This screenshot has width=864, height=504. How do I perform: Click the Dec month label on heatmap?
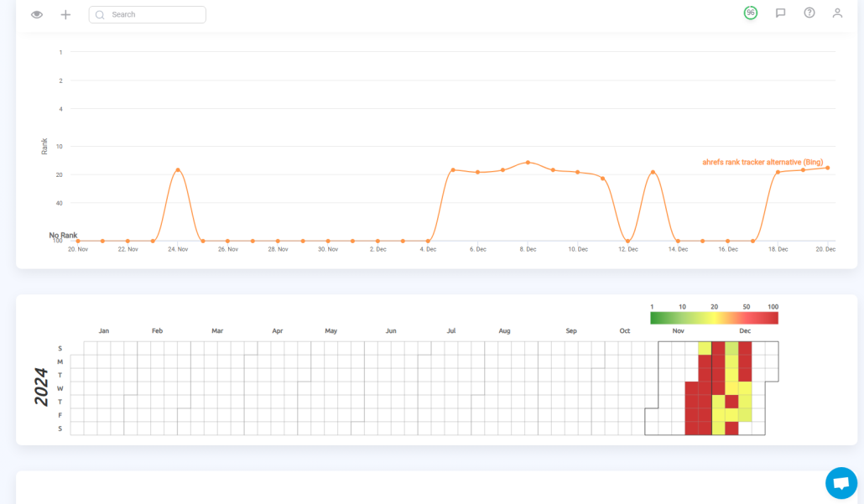745,331
